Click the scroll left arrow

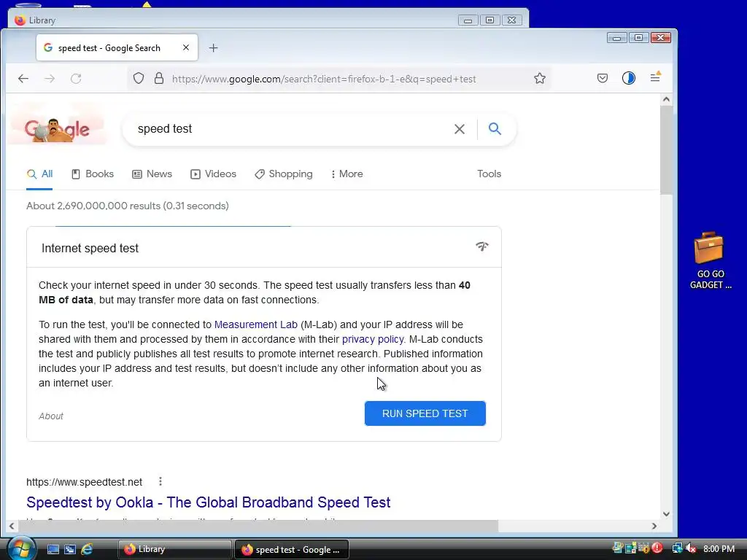pos(12,526)
